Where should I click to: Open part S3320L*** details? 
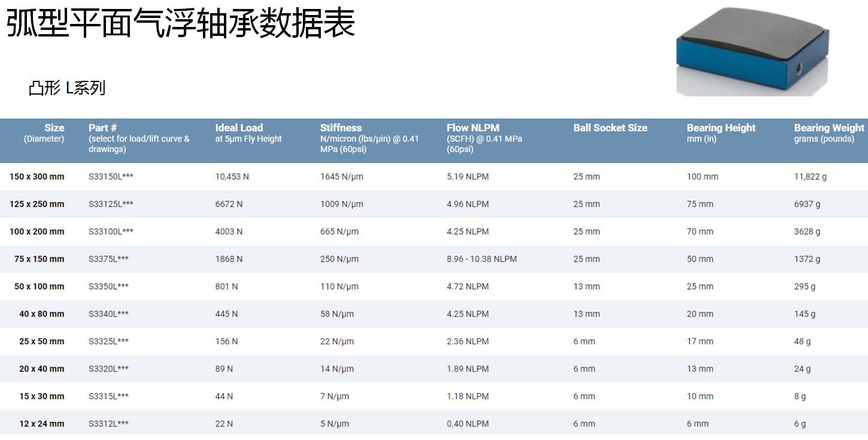tap(108, 369)
